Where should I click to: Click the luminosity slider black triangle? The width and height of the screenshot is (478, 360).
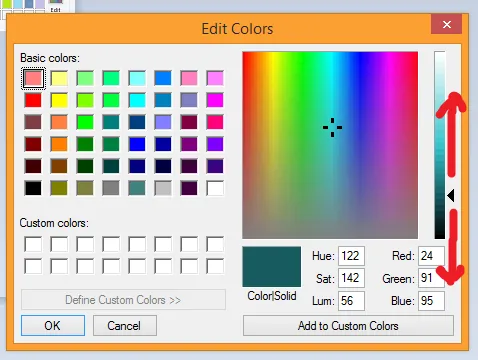click(451, 196)
